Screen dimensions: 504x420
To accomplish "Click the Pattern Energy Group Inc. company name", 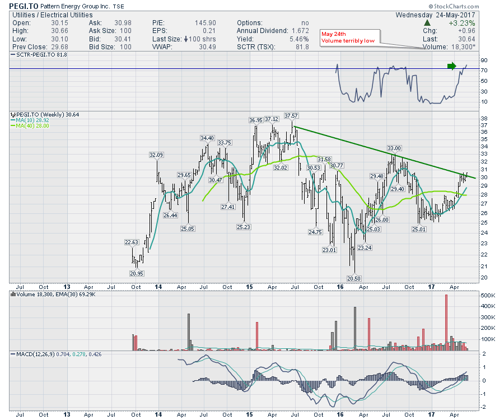I will pyautogui.click(x=76, y=6).
